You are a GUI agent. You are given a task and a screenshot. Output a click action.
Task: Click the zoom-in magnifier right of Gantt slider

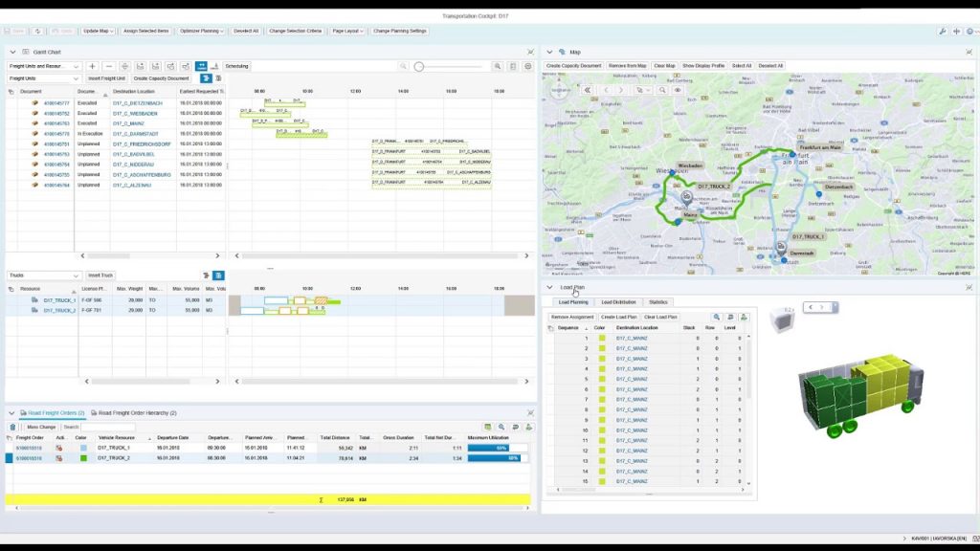498,67
